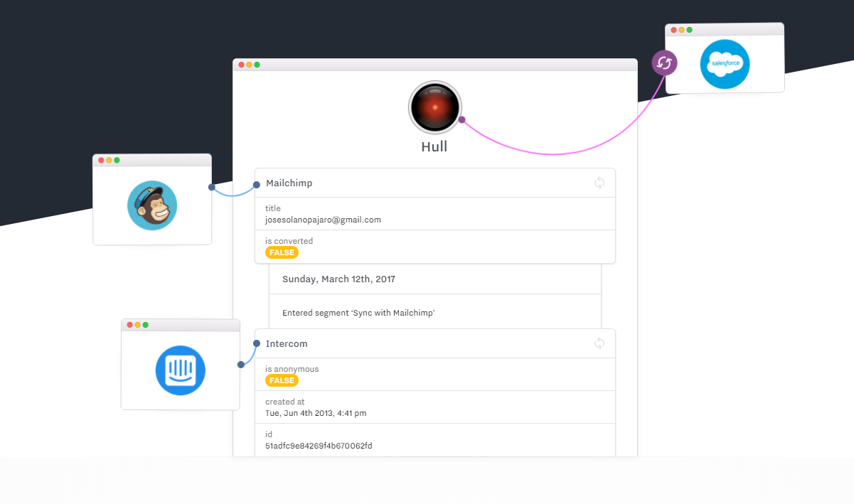Click the connector dot beside the Intercom header
This screenshot has width=854, height=504.
tap(257, 343)
